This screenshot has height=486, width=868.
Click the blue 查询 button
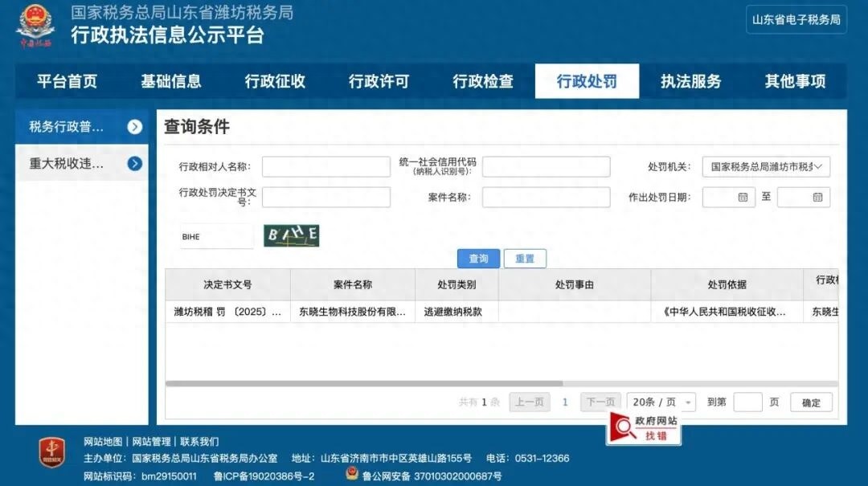tap(478, 259)
